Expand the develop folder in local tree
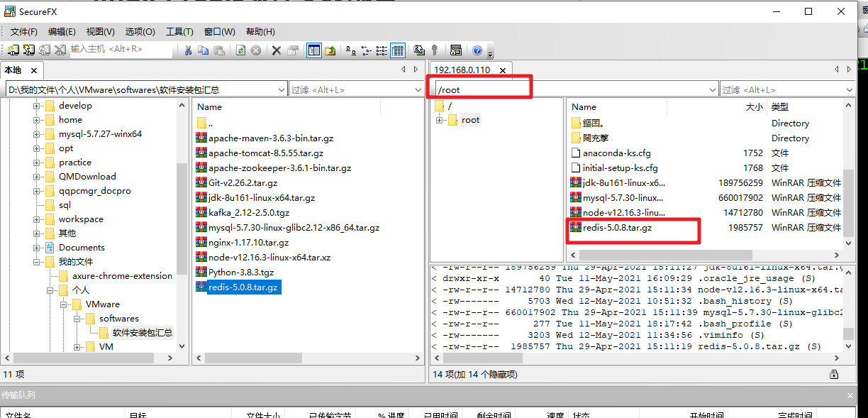868x418 pixels. (x=37, y=106)
